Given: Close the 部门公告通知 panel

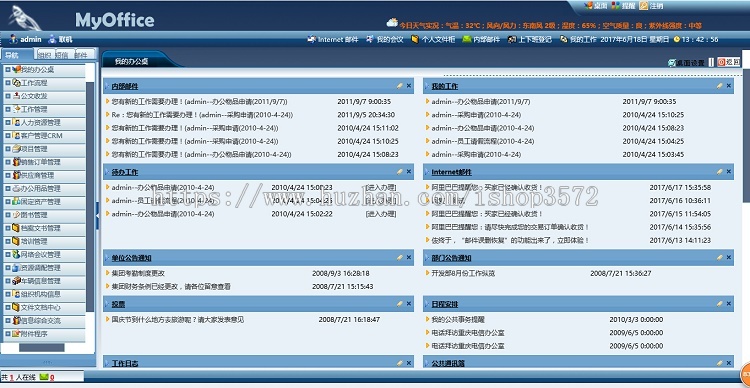Looking at the screenshot, I should [x=729, y=257].
